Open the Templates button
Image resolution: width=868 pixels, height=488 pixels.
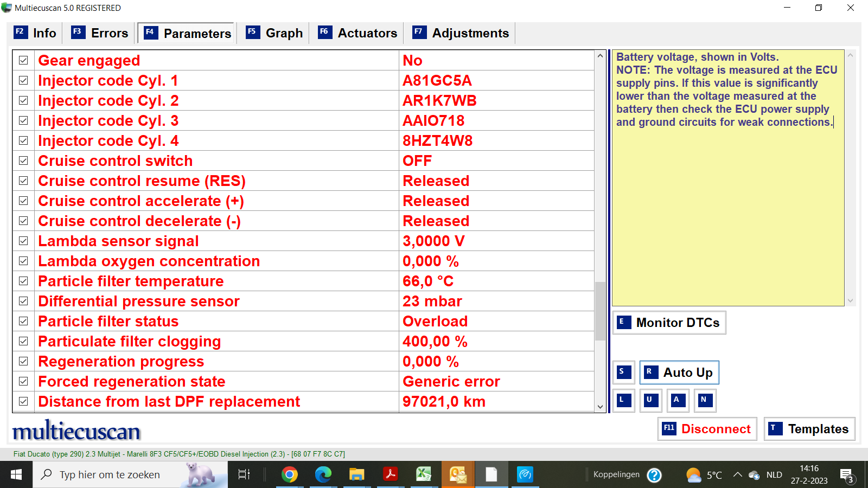809,429
